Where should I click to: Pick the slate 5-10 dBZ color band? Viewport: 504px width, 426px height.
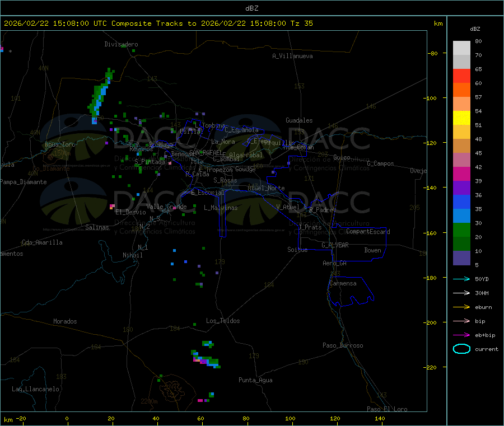click(x=461, y=258)
